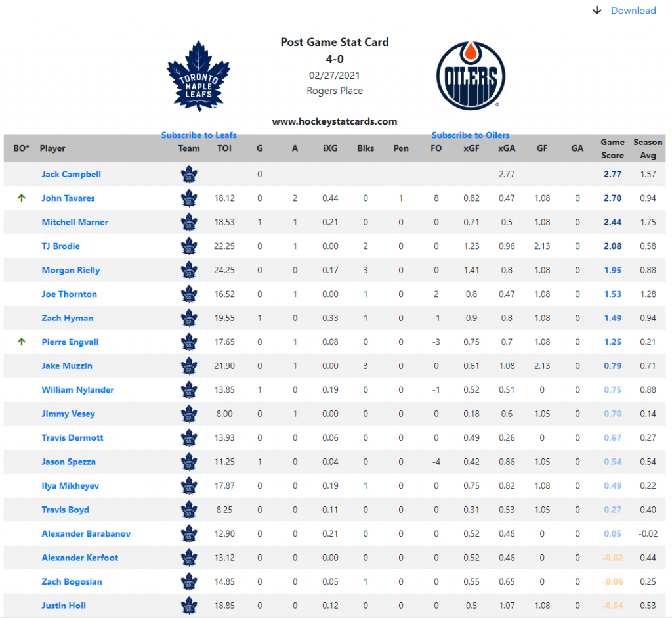The width and height of the screenshot is (672, 618).
Task: Click the Post Game Stat Card title
Action: [x=335, y=42]
